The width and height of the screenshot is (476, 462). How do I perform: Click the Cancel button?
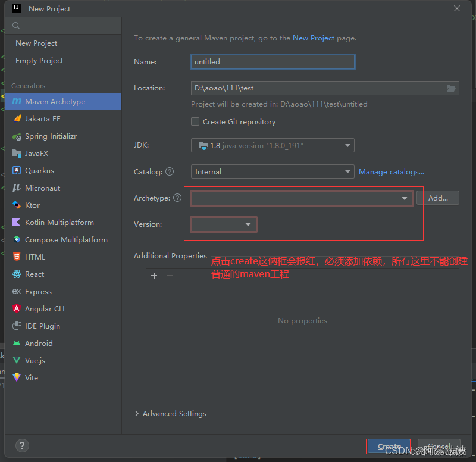coord(439,446)
